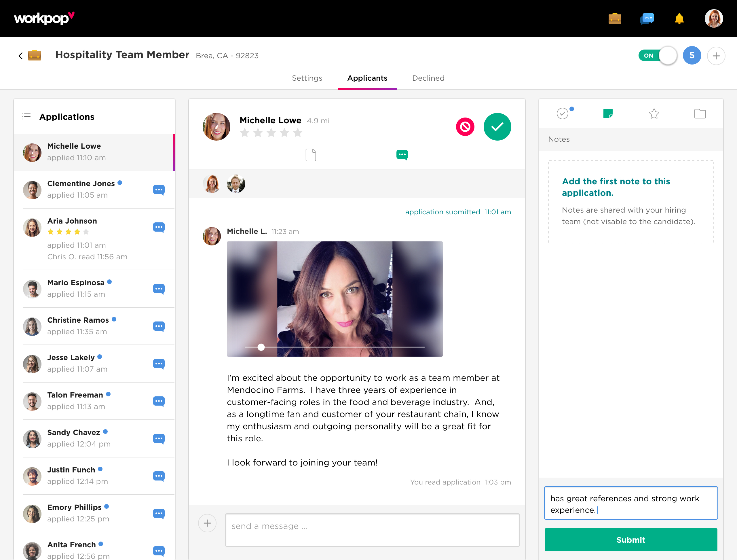Click the back chevron arrow

(21, 56)
